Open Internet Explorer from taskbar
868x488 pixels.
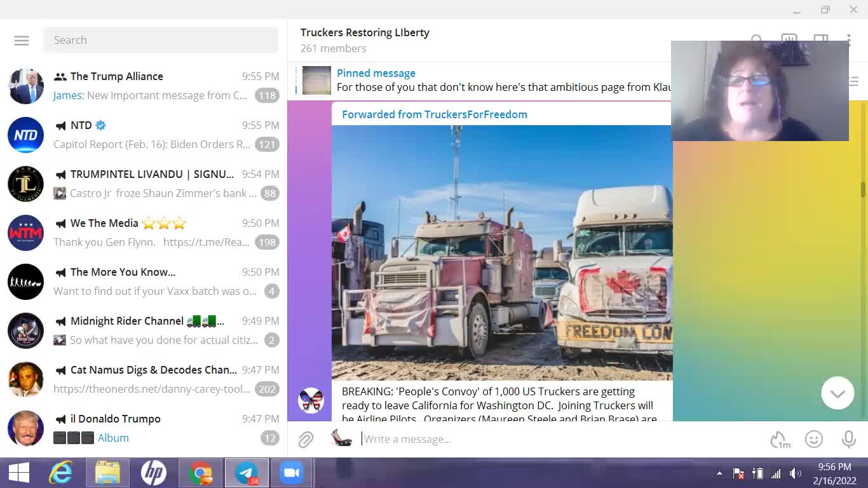click(x=61, y=473)
